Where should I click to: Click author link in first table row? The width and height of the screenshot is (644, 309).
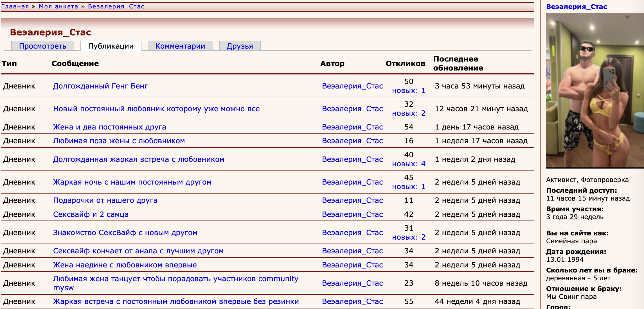coord(352,86)
